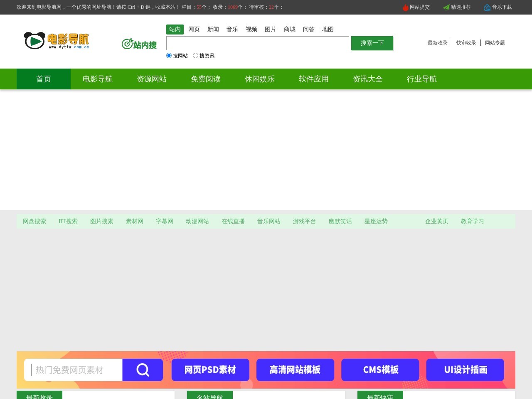Open the 网盘搜索 category link
This screenshot has width=532, height=399.
tap(34, 221)
